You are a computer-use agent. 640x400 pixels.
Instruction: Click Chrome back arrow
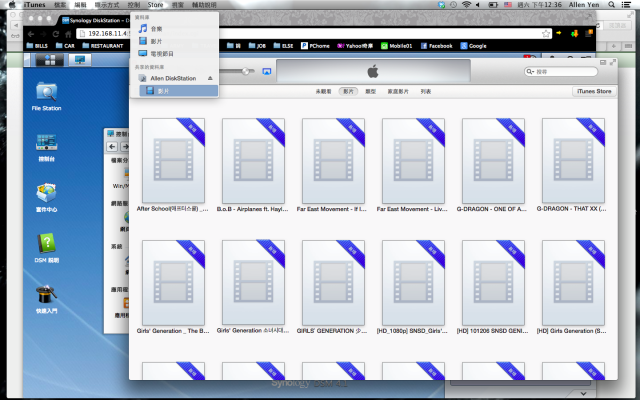click(x=31, y=34)
